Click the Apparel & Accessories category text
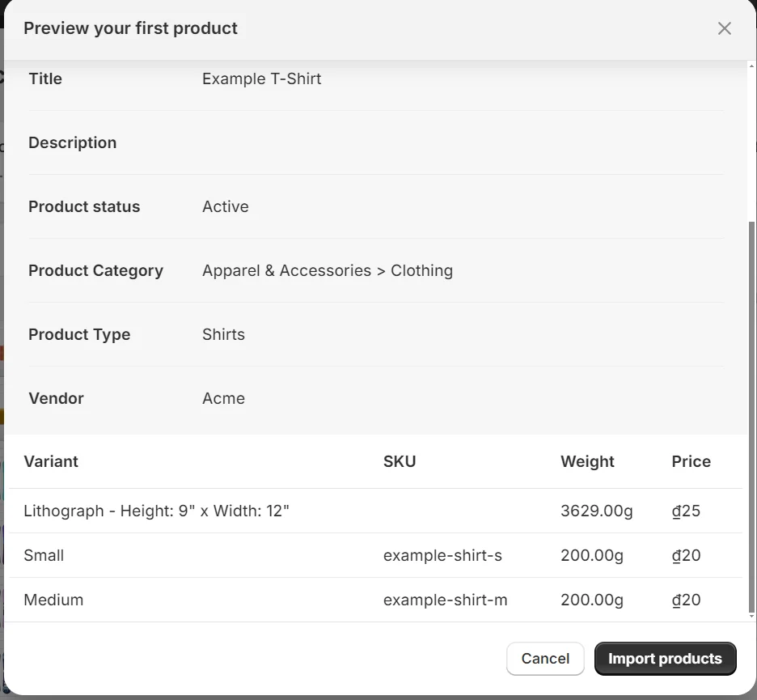This screenshot has height=700, width=757. tap(327, 270)
